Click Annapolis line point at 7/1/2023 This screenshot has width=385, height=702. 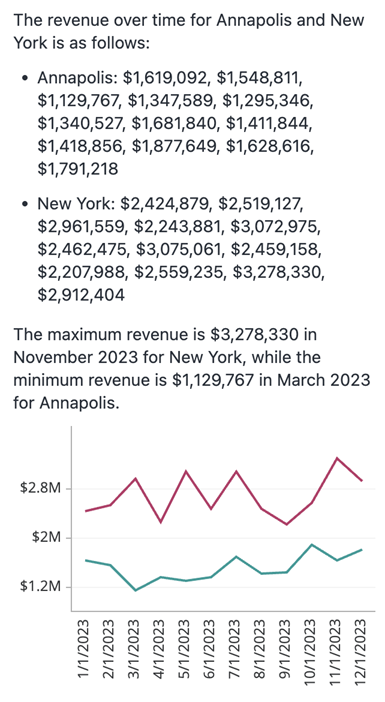tap(236, 556)
